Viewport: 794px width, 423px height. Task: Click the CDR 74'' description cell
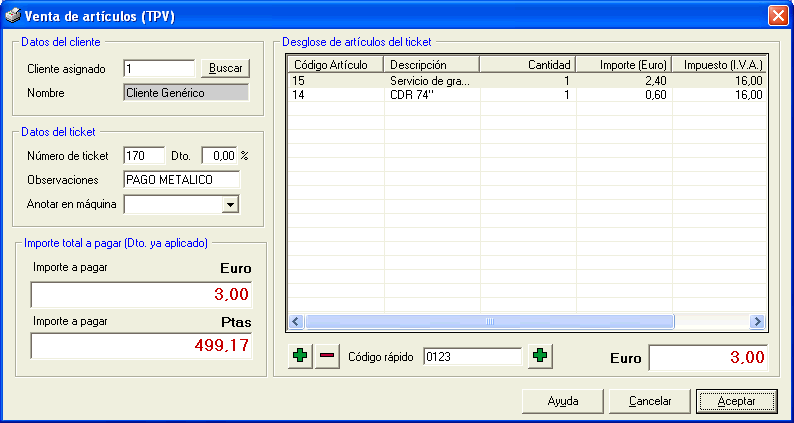click(432, 95)
